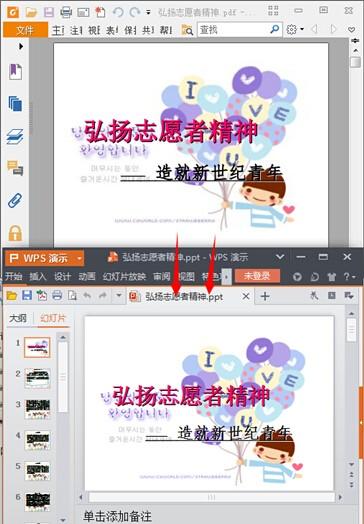The width and height of the screenshot is (364, 524).
Task: Open the settings gear dropdown in PDF reader
Action: pyautogui.click(x=295, y=29)
